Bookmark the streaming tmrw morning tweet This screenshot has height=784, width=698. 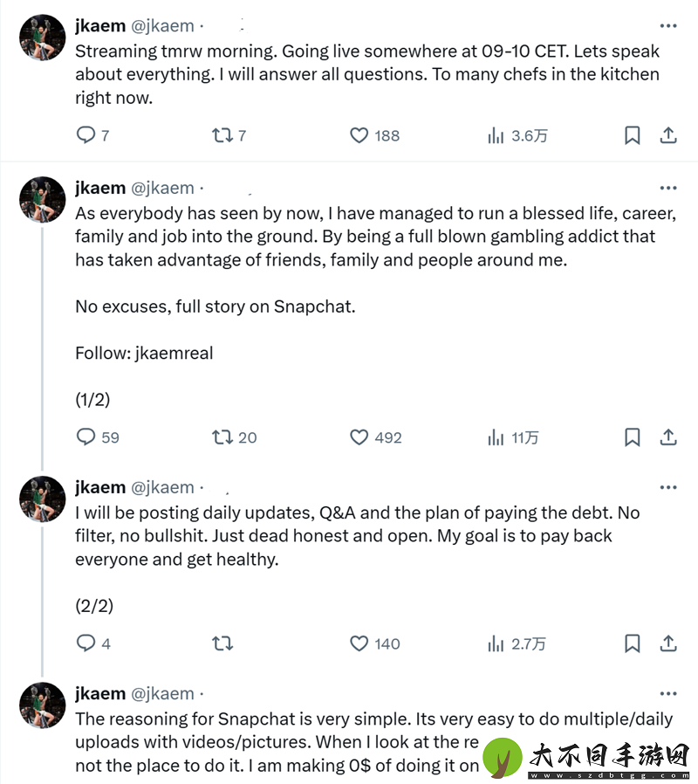point(632,135)
